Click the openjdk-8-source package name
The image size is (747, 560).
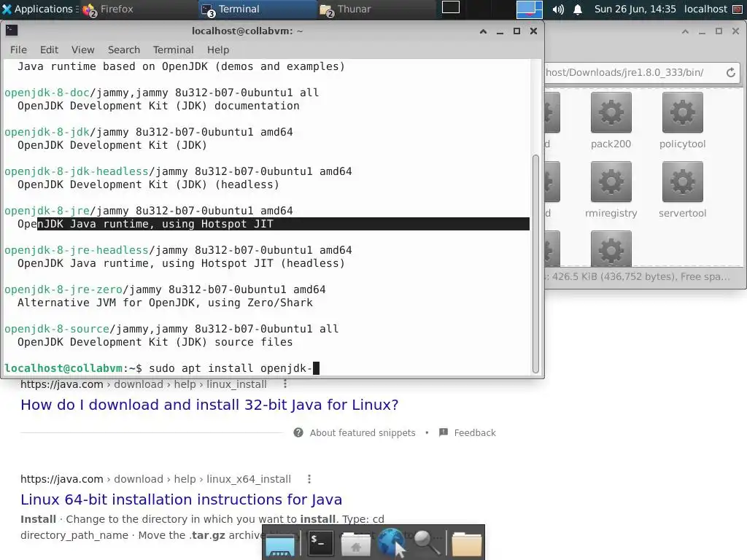57,329
